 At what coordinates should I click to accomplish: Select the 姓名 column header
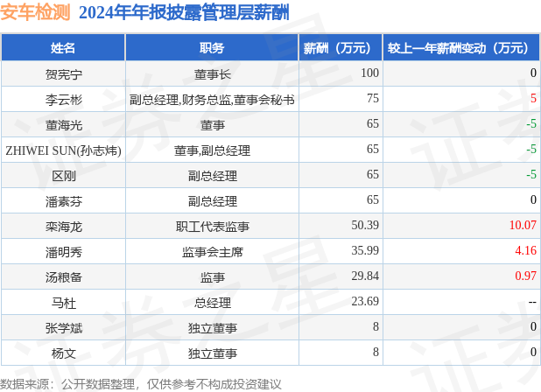click(x=63, y=47)
